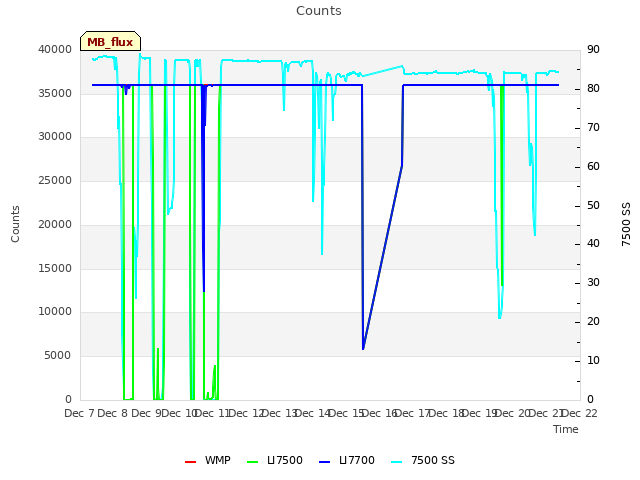Click the 'Dec 18' date tick label
The width and height of the screenshot is (640, 480).
click(447, 413)
